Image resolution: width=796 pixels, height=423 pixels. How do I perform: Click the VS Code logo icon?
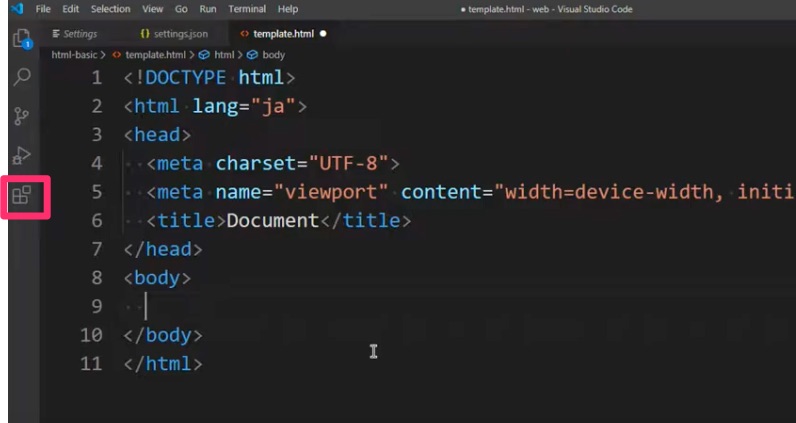(18, 9)
